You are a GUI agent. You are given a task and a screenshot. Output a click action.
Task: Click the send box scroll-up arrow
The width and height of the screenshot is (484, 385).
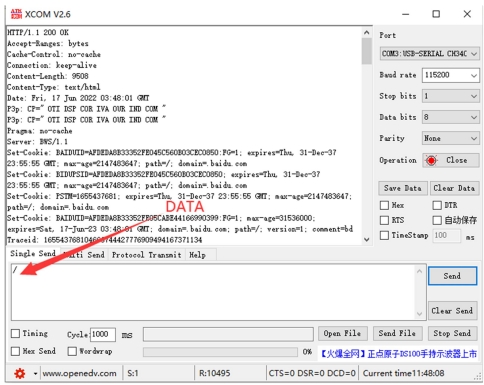pyautogui.click(x=419, y=271)
